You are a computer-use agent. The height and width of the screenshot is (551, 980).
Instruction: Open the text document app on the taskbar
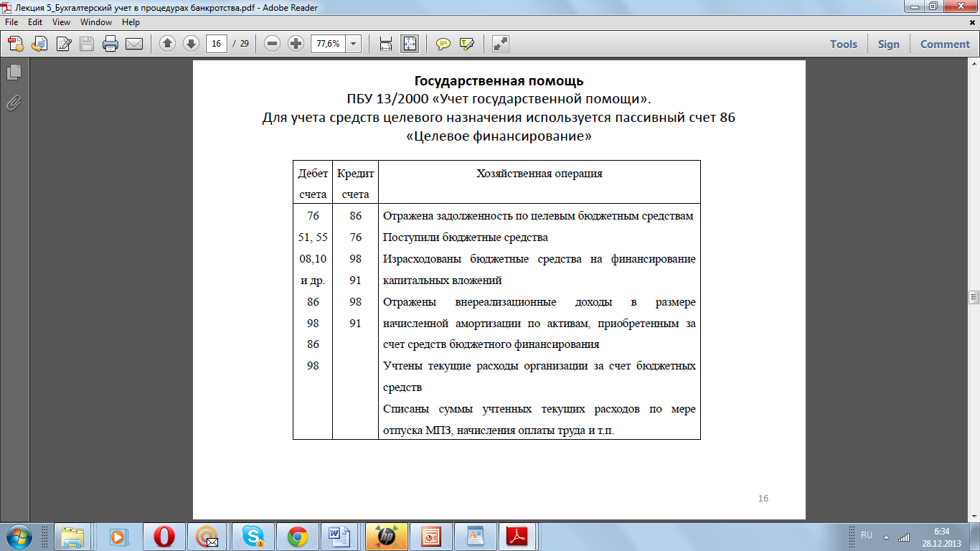click(476, 536)
